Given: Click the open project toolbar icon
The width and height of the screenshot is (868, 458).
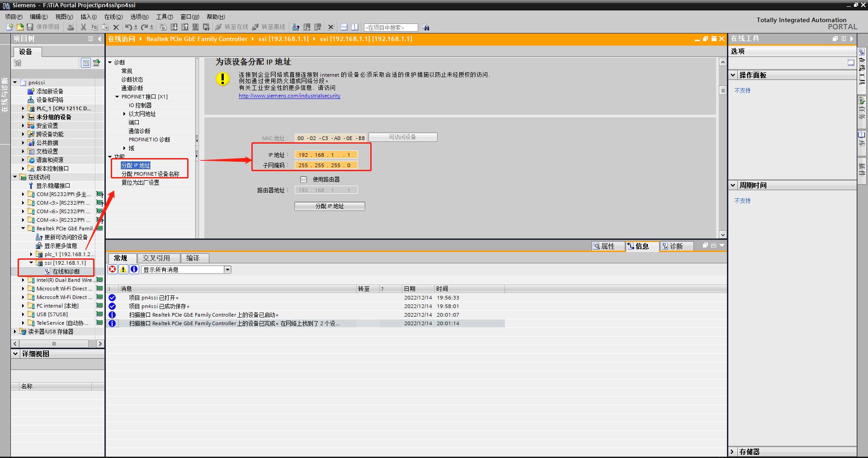Looking at the screenshot, I should pos(19,27).
